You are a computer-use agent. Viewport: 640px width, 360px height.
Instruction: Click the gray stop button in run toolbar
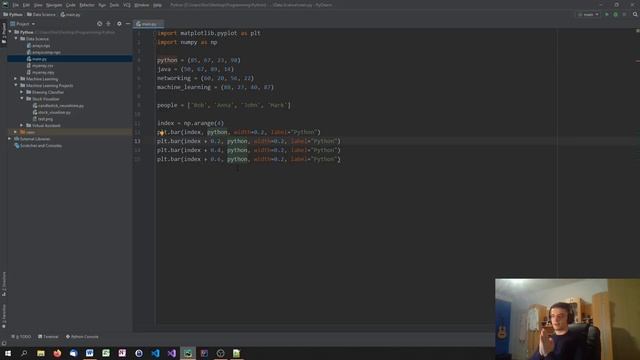click(624, 14)
